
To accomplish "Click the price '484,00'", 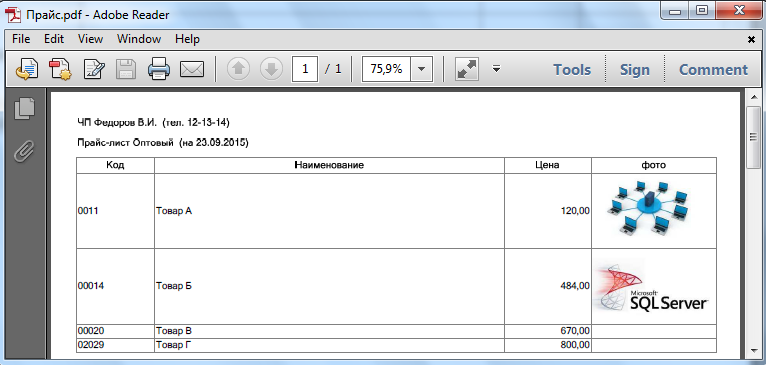I will coord(575,286).
